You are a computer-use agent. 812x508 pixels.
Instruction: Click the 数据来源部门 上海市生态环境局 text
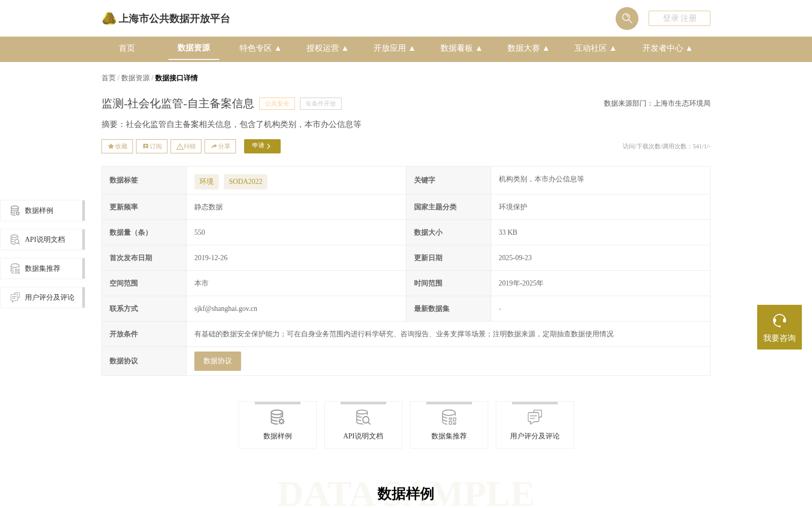[x=657, y=103]
